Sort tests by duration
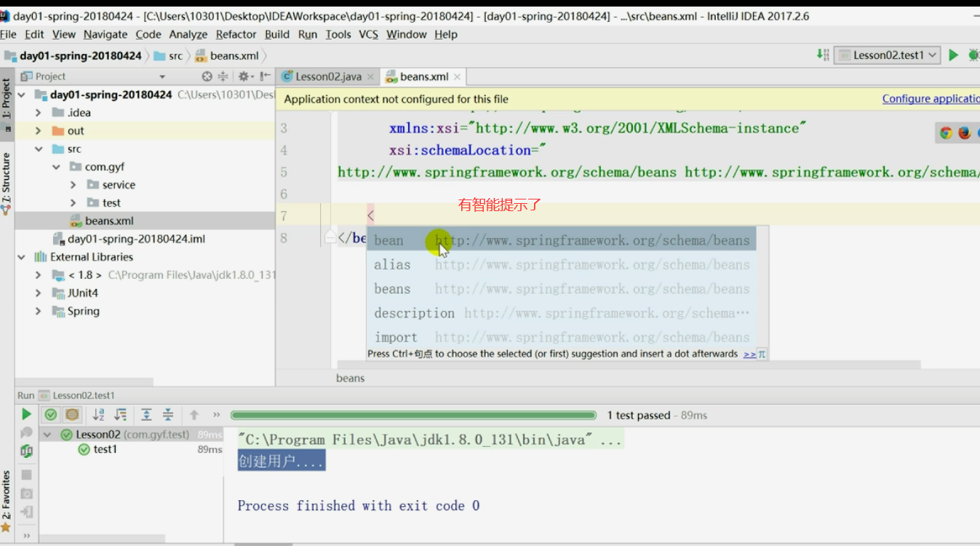Screen dimensions: 980x546 click(x=121, y=415)
